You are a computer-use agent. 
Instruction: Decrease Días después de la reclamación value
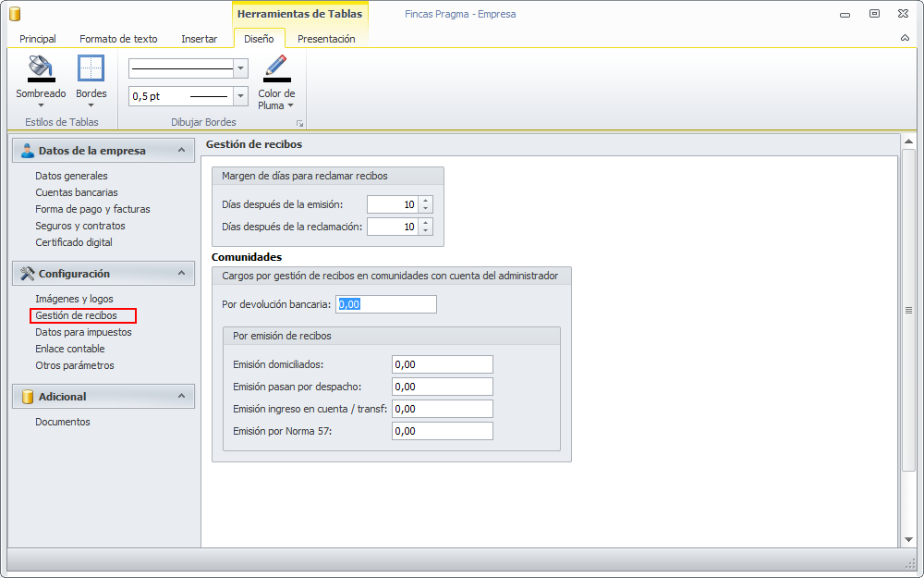(x=425, y=230)
